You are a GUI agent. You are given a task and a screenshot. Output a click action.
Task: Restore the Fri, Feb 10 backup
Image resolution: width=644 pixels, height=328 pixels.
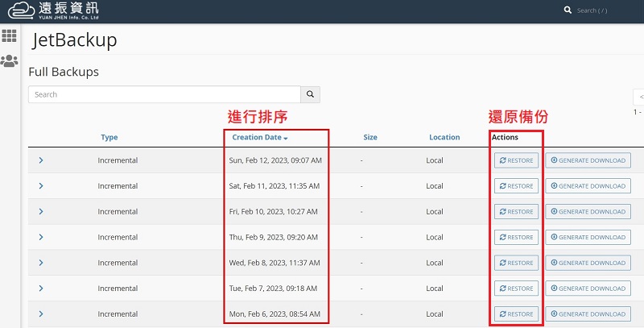(516, 212)
